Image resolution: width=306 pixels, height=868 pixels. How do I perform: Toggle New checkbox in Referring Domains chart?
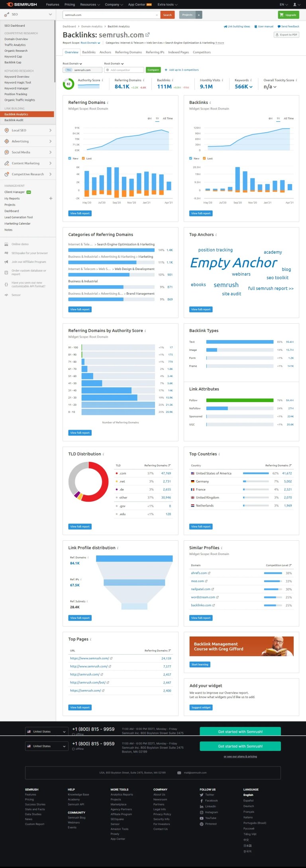(x=70, y=158)
